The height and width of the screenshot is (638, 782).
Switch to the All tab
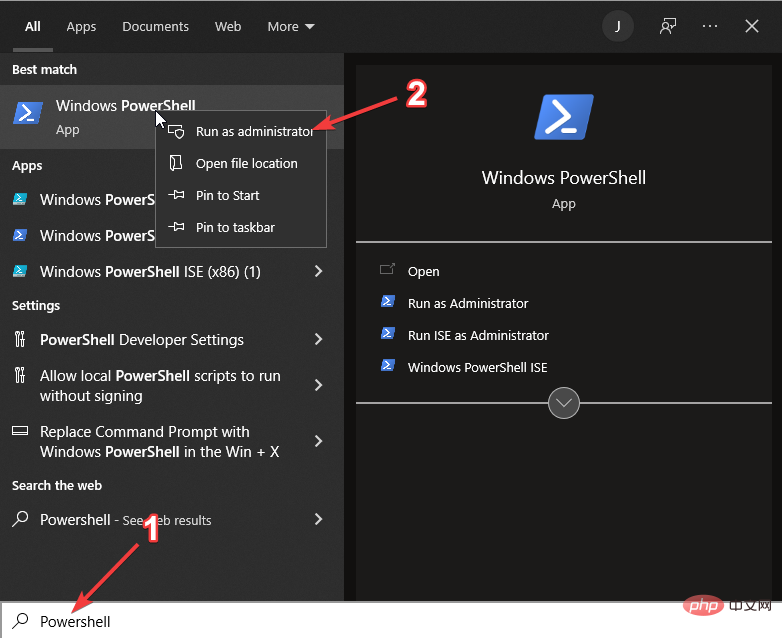click(33, 26)
